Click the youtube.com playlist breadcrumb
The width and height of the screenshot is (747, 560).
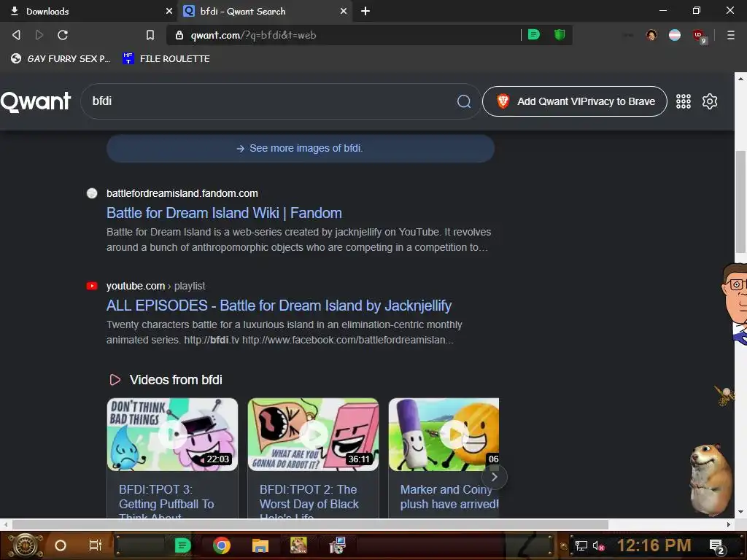coord(156,286)
